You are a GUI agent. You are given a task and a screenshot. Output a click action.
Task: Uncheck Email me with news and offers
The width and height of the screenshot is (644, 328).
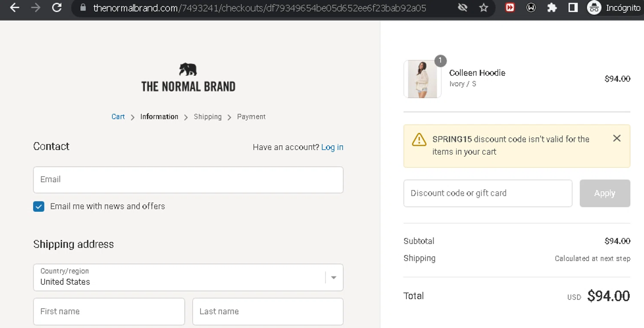tap(39, 207)
